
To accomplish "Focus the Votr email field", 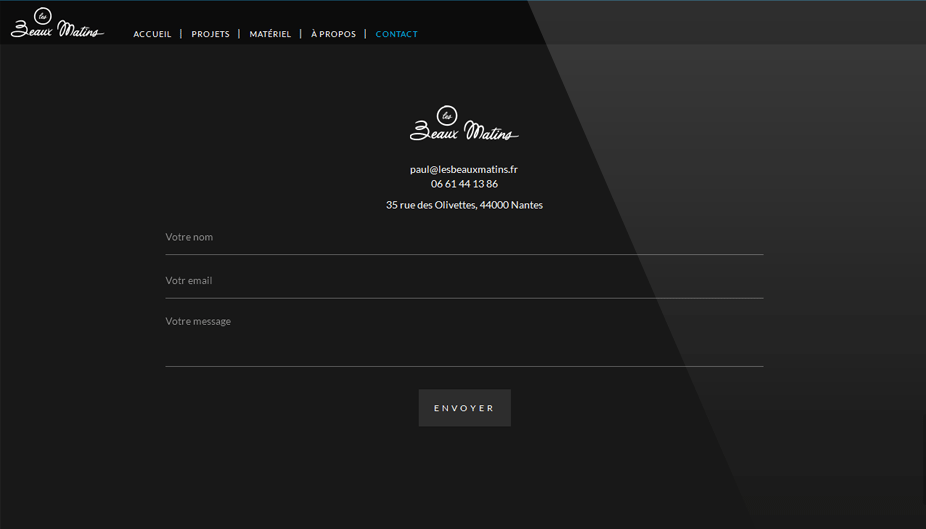I will click(464, 282).
